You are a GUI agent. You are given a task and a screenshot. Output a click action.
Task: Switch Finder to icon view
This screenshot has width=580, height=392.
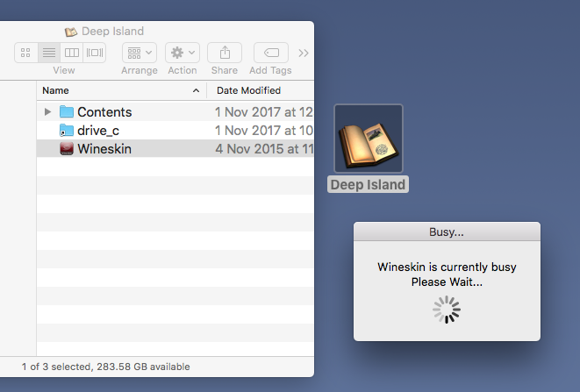[26, 53]
